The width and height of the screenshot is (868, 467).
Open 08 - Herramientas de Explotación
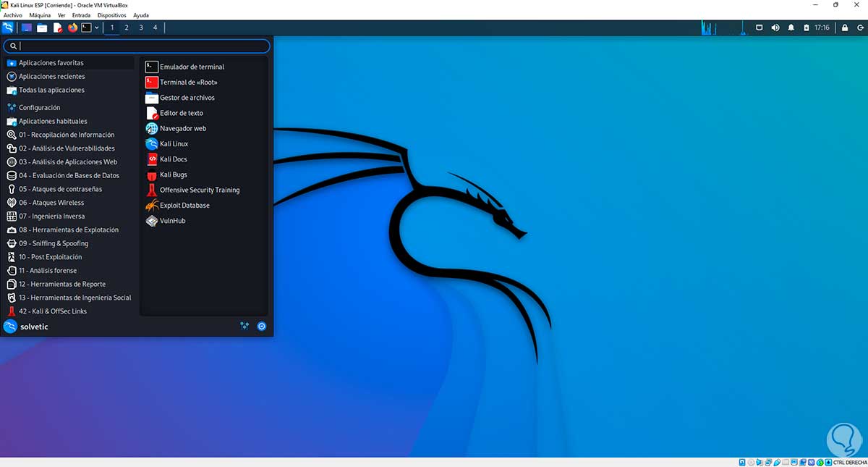pos(69,230)
